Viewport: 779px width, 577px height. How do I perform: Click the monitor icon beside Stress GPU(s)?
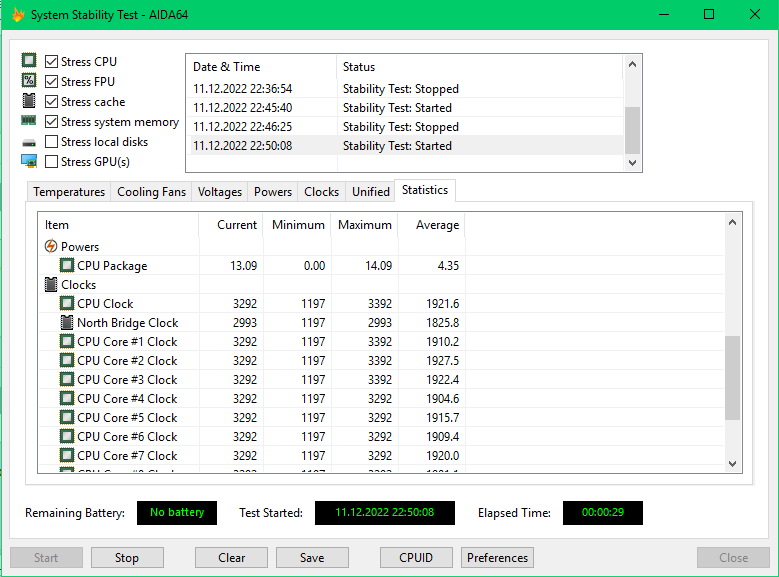click(29, 161)
